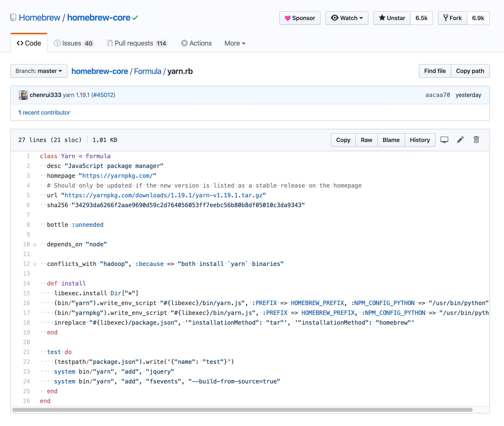Click the Unstar button

[x=392, y=18]
